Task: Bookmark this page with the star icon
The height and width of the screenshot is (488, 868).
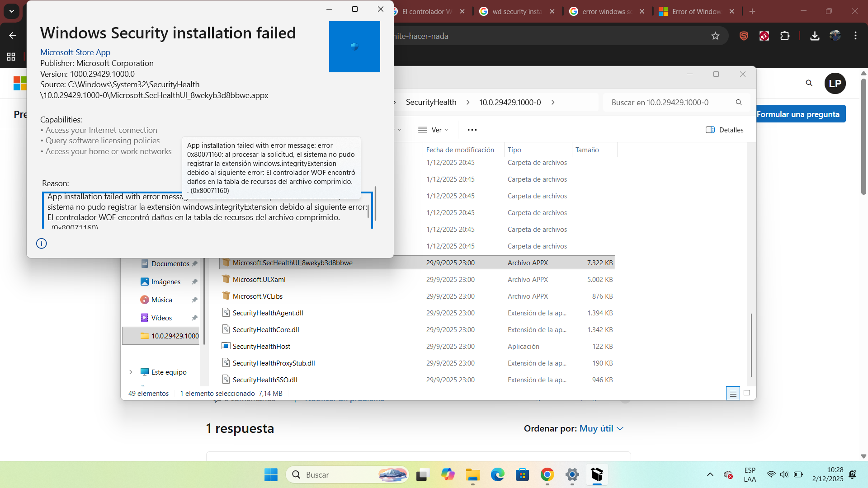Action: click(715, 36)
